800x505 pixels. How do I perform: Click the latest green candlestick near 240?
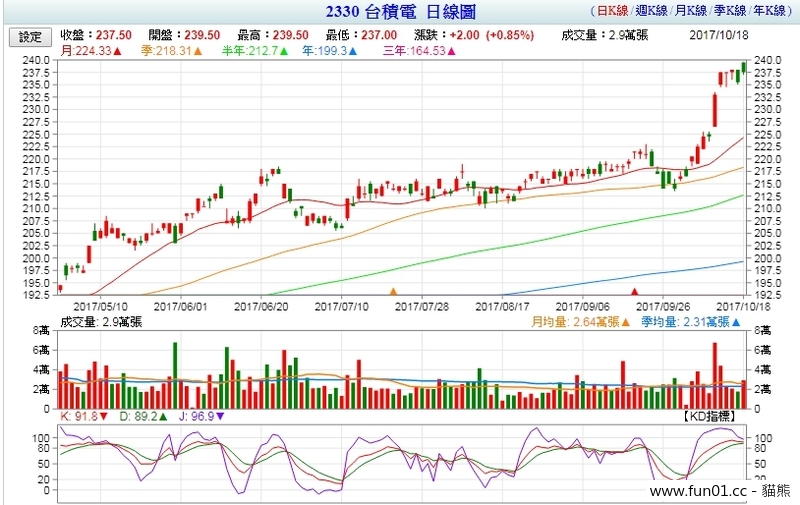[x=744, y=67]
